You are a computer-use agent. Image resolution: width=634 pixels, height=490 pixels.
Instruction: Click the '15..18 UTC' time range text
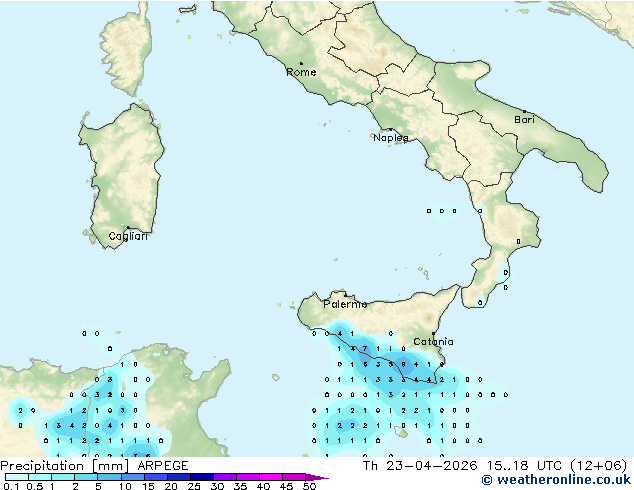coord(524,466)
